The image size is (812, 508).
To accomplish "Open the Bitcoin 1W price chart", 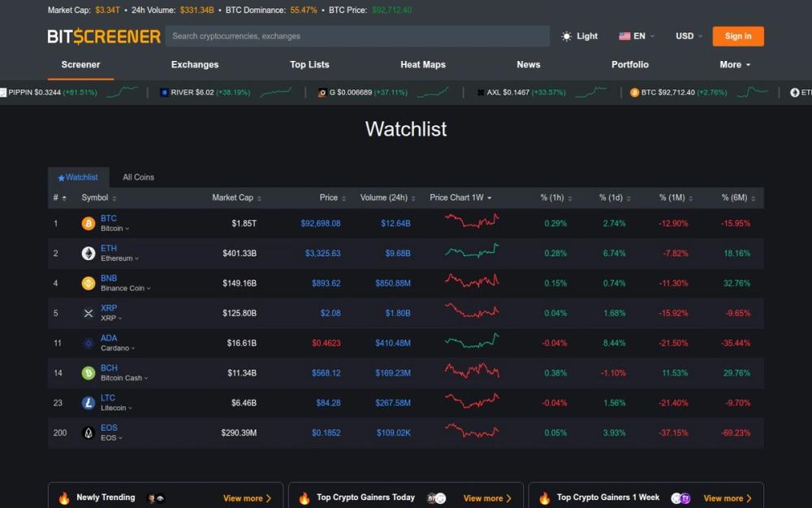I will pos(472,221).
